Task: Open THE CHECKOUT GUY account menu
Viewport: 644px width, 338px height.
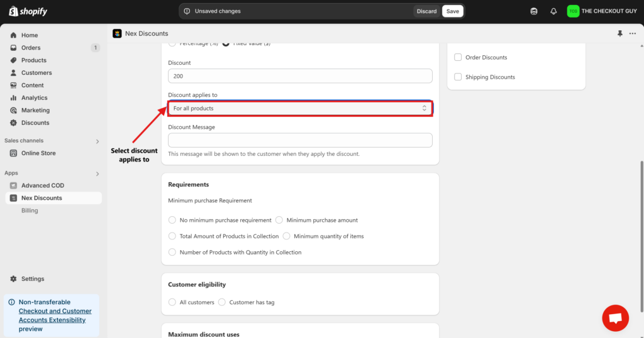Action: coord(602,11)
